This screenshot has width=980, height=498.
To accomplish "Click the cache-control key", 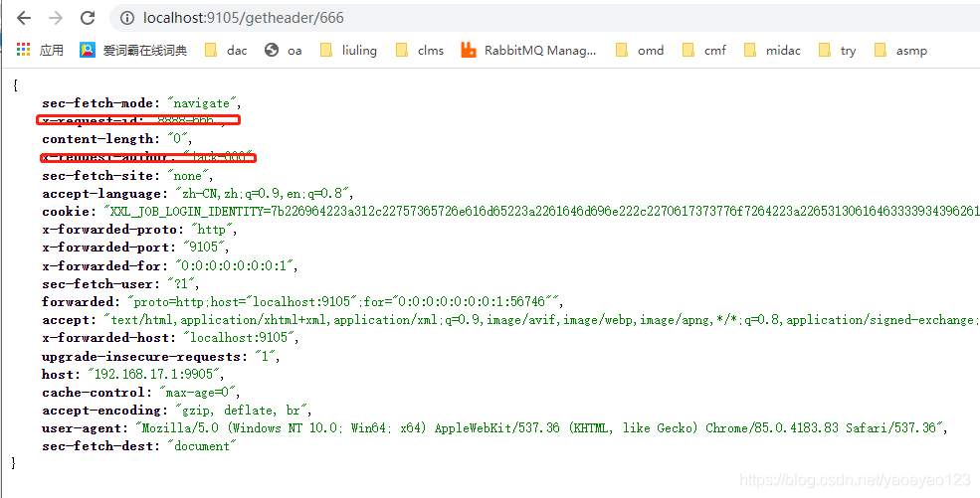I will (x=96, y=393).
